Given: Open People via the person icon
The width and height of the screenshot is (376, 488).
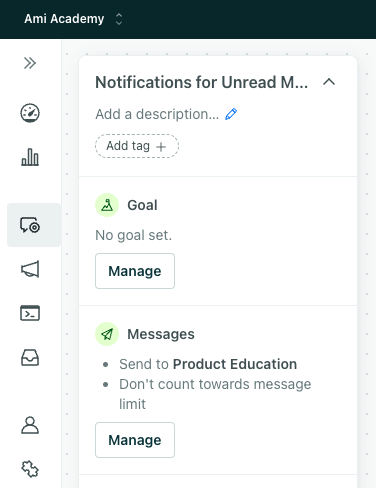Looking at the screenshot, I should pos(30,425).
